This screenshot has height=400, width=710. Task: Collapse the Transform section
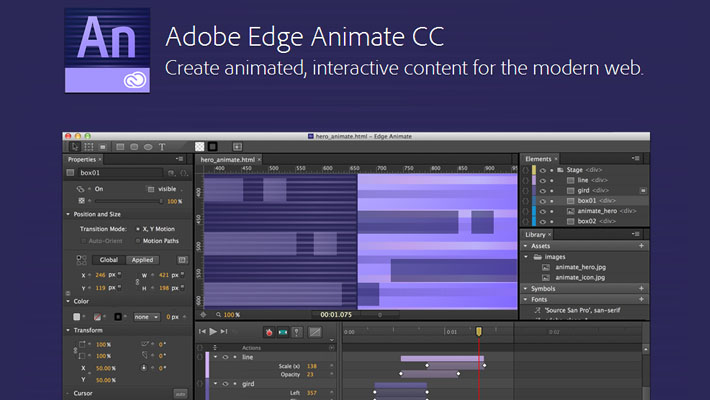pyautogui.click(x=68, y=330)
